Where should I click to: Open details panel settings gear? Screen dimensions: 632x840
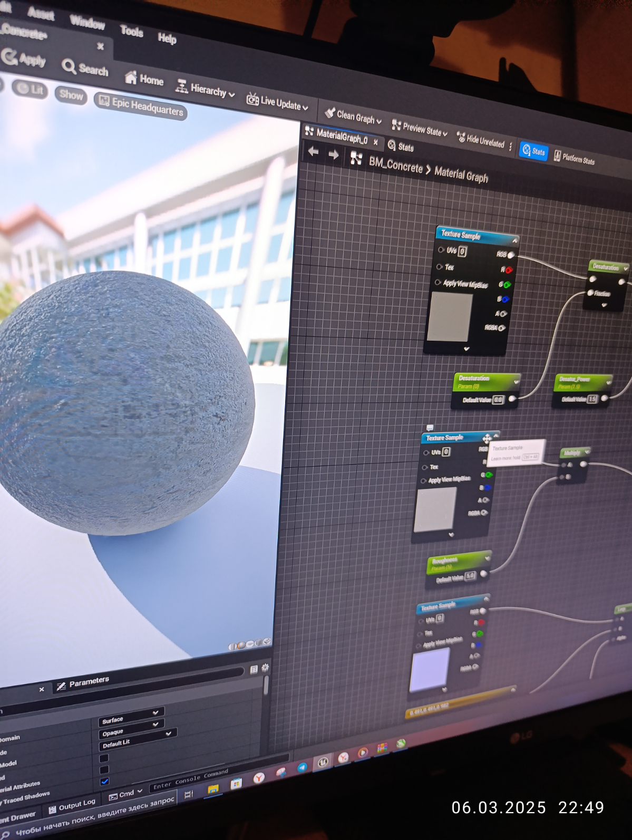pyautogui.click(x=265, y=668)
